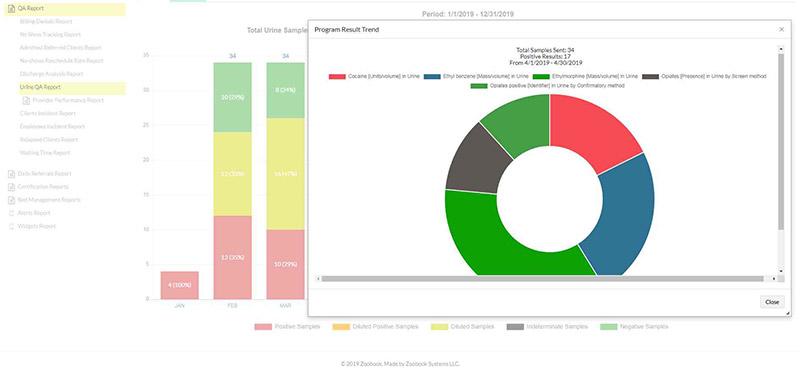Screen dimensions: 800x368
Task: Click the footer copyright Zoobook text
Action: [400, 364]
